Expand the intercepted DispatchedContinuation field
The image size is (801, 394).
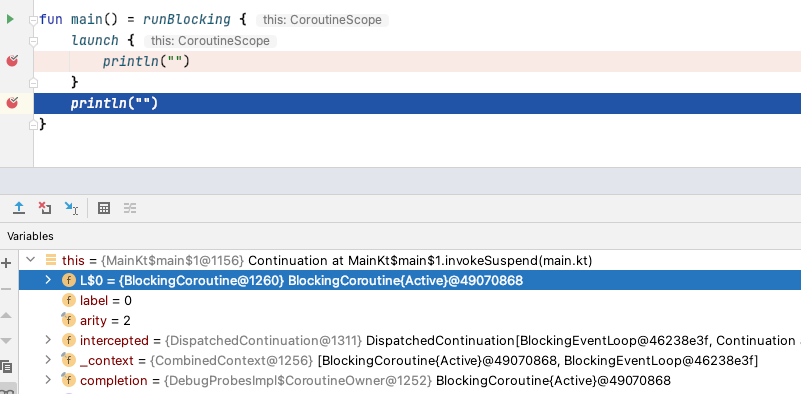48,340
